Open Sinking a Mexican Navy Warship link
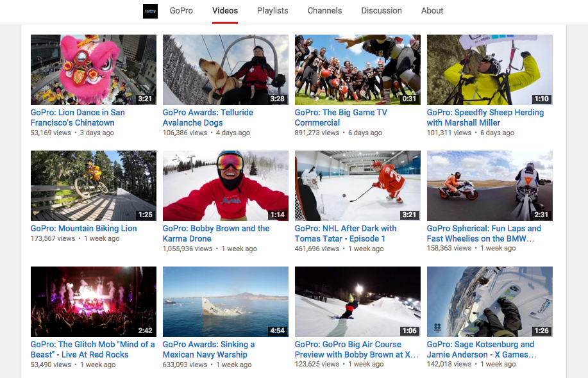Viewport: 588px width, 378px height. pyautogui.click(x=208, y=349)
